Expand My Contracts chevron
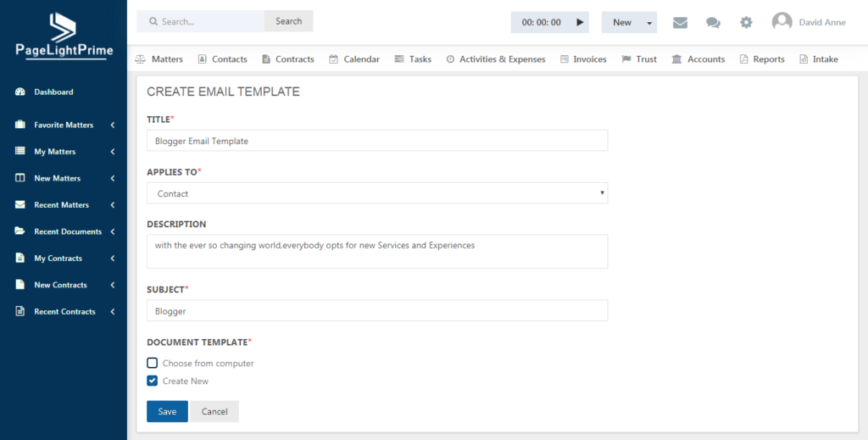 pyautogui.click(x=113, y=258)
